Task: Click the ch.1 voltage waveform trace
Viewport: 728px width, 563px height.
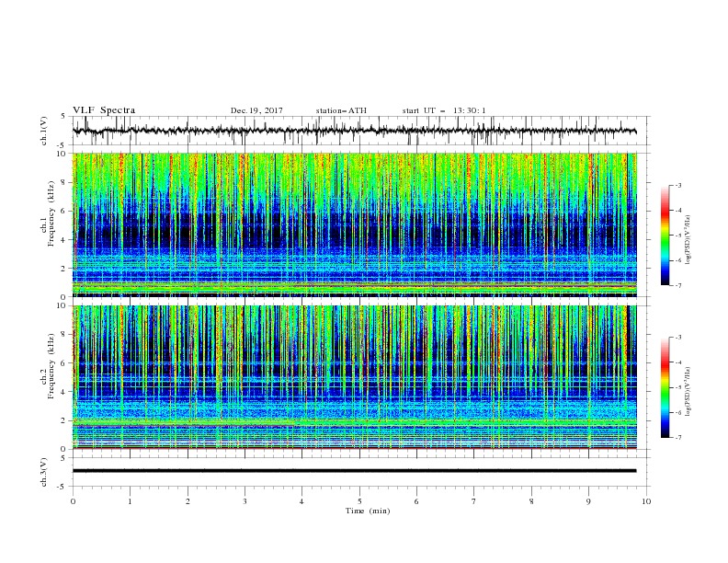Action: [x=354, y=131]
